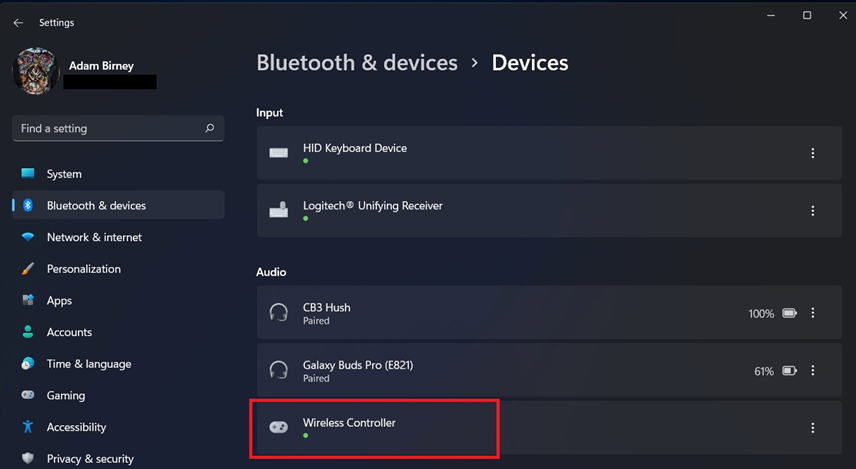
Task: Open Gaming settings icon
Action: [x=28, y=395]
